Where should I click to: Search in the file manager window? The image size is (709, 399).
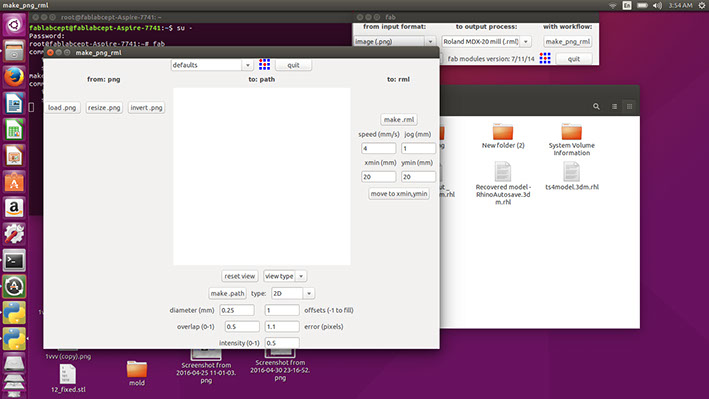(596, 107)
